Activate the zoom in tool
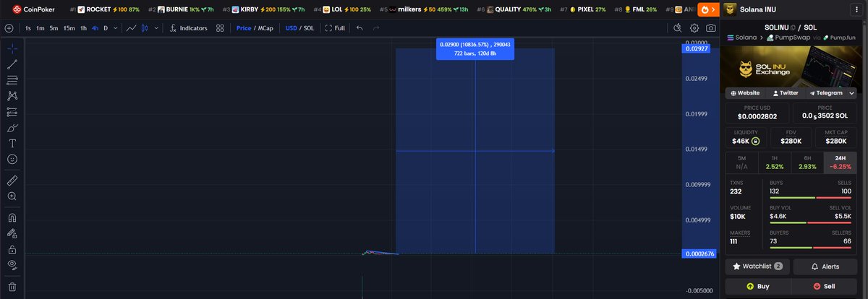Image resolution: width=868 pixels, height=299 pixels. point(12,196)
